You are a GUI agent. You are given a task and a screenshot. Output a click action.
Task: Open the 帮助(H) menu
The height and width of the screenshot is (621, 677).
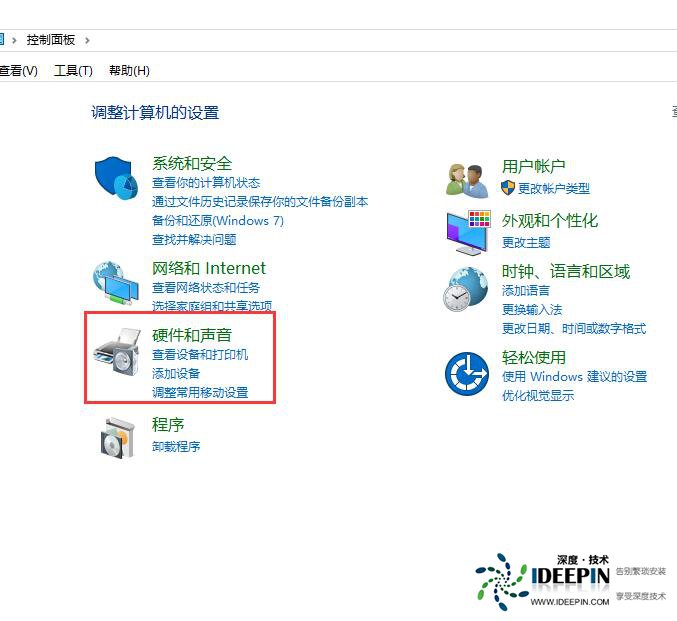click(129, 70)
